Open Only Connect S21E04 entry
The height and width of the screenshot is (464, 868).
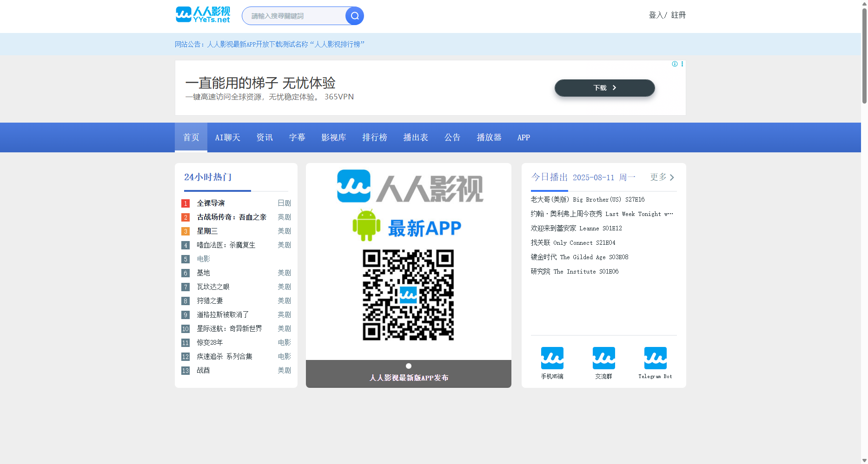pyautogui.click(x=573, y=242)
